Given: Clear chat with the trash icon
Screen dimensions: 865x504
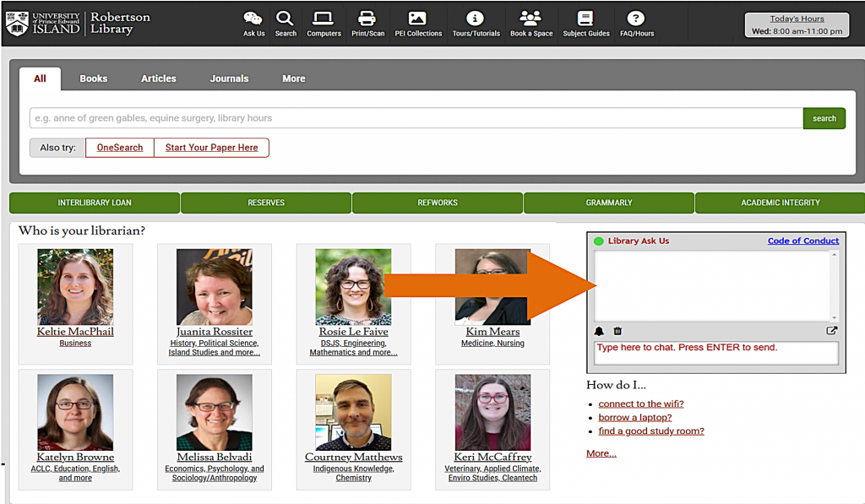Looking at the screenshot, I should click(x=617, y=332).
